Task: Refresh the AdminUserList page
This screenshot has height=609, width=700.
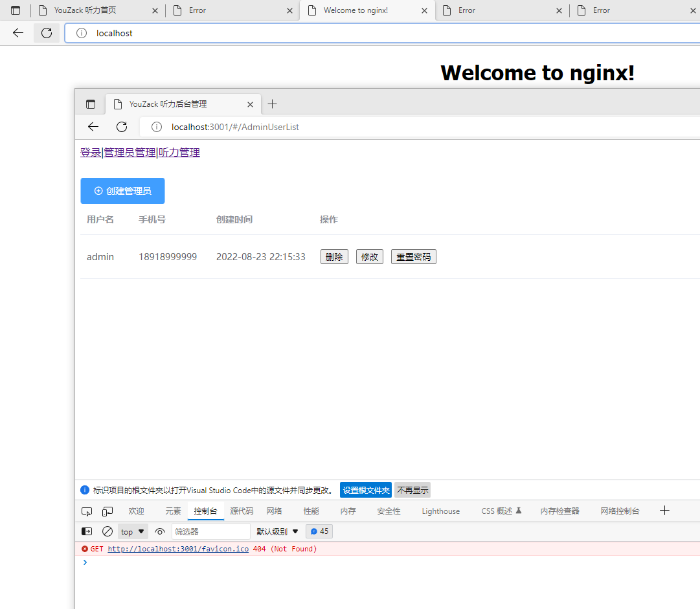Action: tap(122, 127)
